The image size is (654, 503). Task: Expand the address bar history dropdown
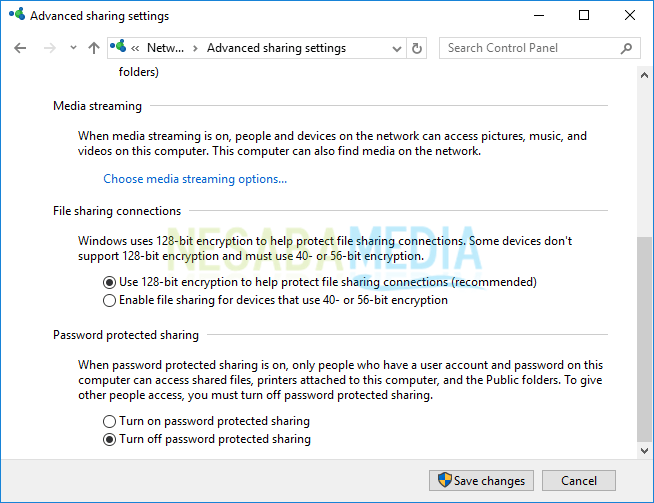[397, 49]
